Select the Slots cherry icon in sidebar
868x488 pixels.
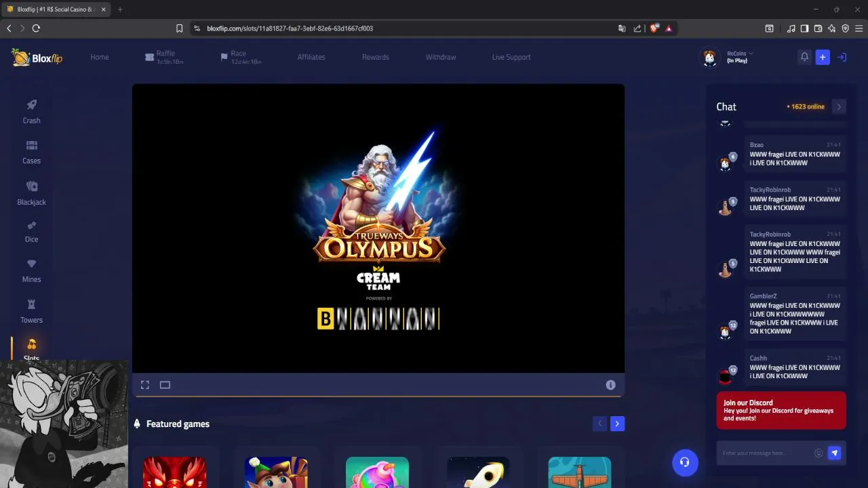pos(31,344)
